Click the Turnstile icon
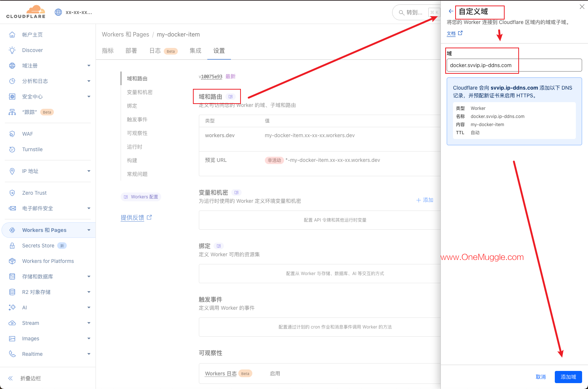 (x=12, y=149)
